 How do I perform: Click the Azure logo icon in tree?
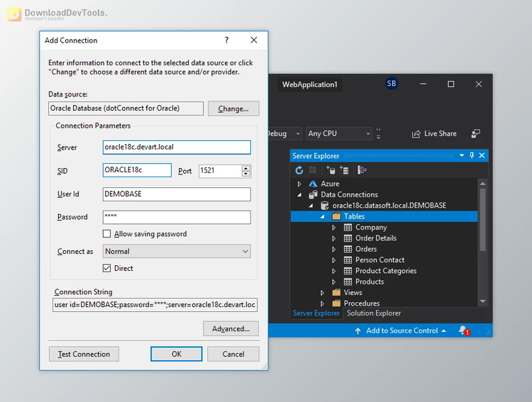[x=313, y=184]
